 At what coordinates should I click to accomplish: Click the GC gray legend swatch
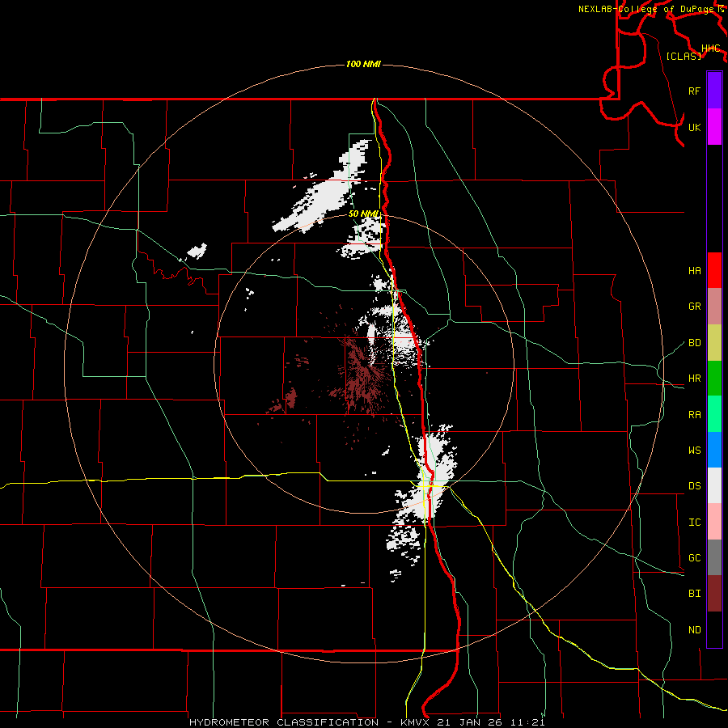(714, 557)
